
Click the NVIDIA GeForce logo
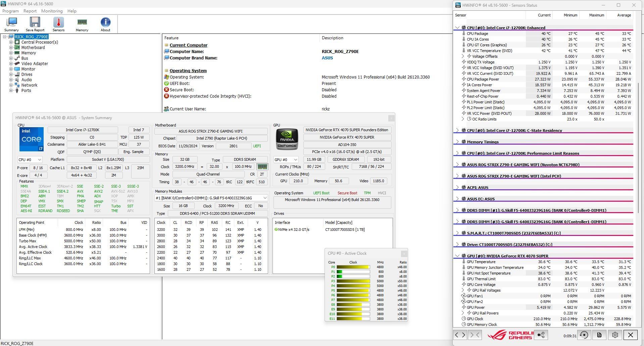click(287, 139)
